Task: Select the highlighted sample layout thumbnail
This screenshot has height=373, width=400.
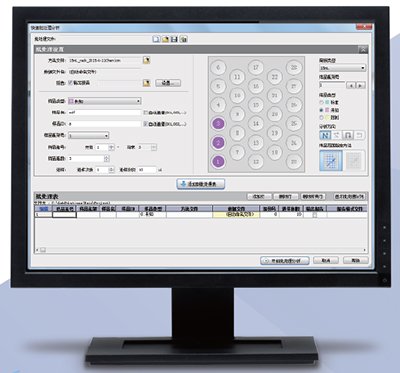Action: [331, 161]
